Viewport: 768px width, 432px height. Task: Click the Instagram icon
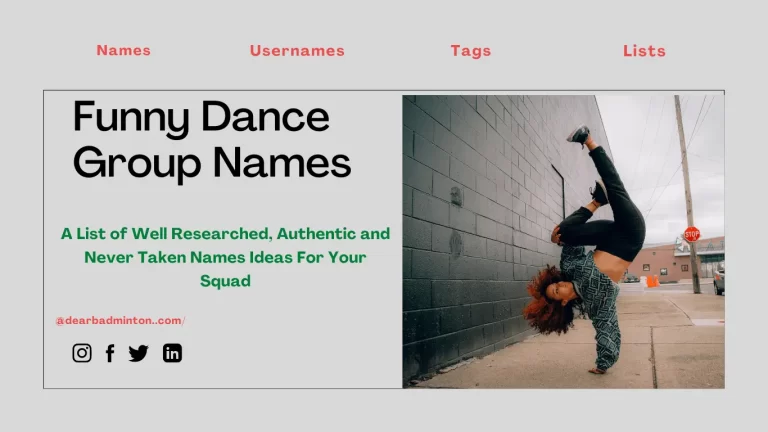pos(82,353)
